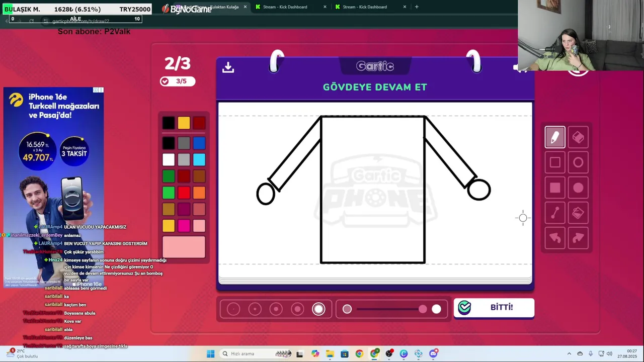Viewport: 644px width, 362px height.
Task: Download the drawing using the download icon
Action: 228,67
